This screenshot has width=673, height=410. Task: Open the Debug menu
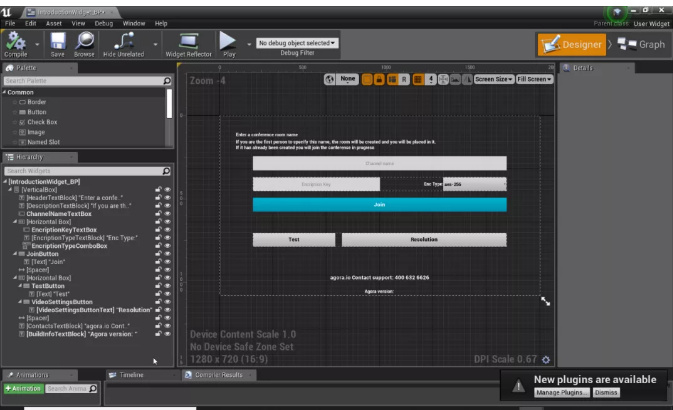pyautogui.click(x=103, y=24)
